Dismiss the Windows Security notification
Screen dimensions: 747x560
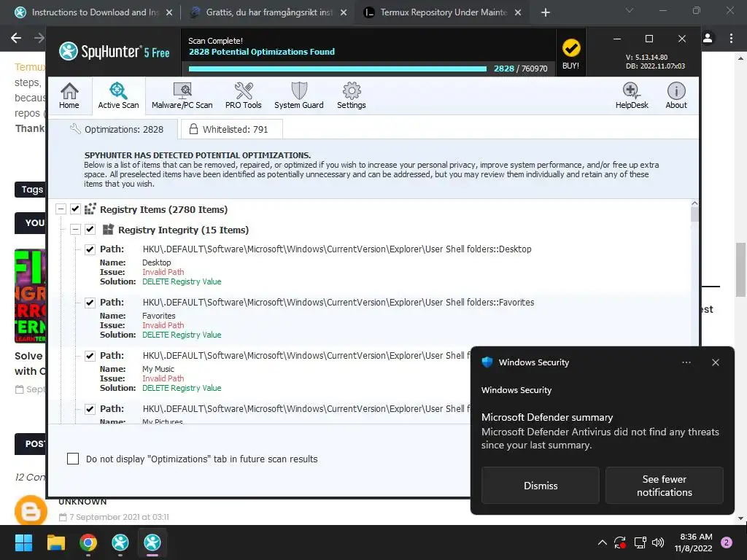pos(541,485)
